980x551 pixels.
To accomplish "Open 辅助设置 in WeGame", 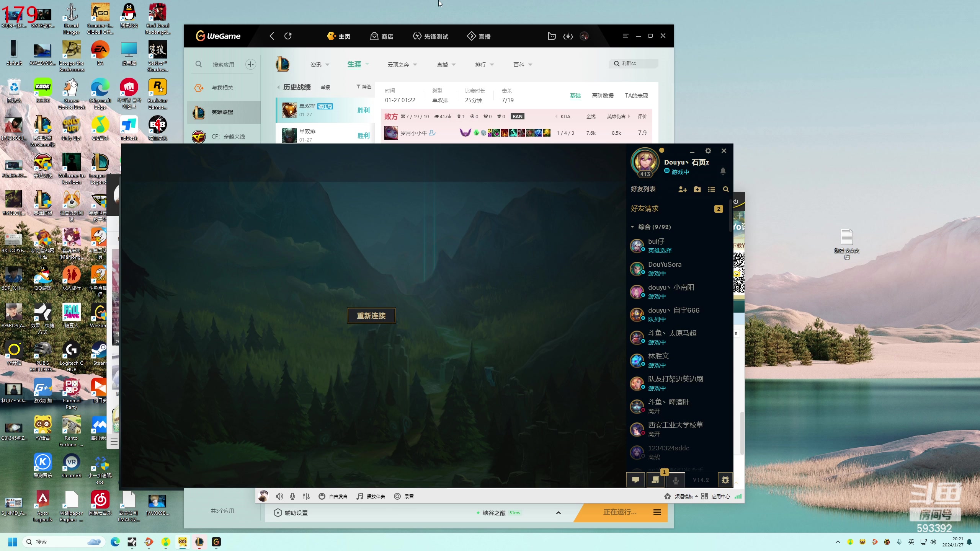I will tap(291, 513).
